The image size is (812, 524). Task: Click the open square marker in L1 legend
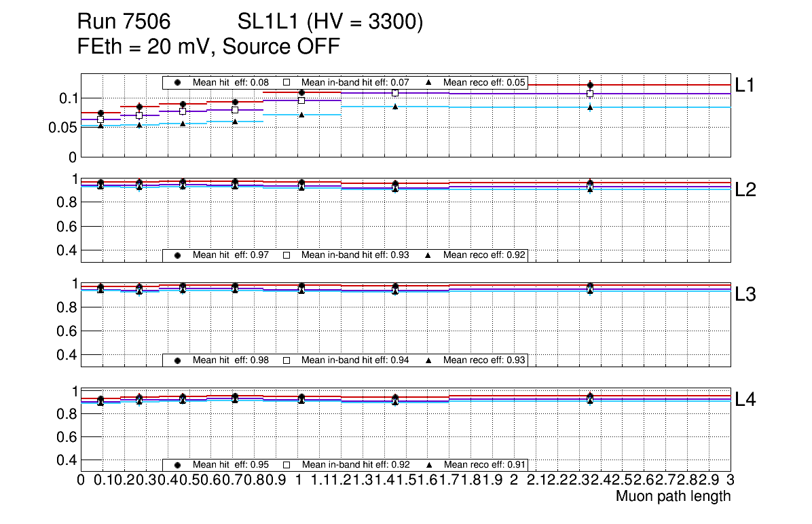[287, 82]
